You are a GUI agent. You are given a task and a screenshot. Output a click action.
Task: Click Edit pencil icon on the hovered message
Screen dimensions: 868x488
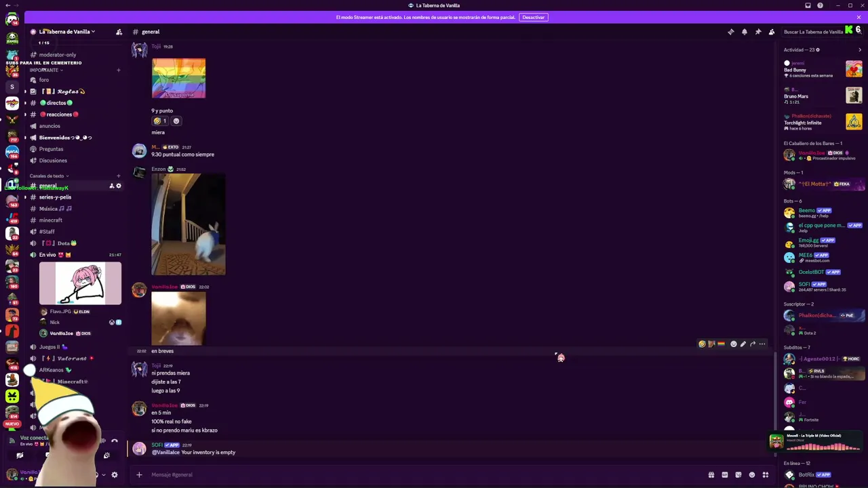click(x=743, y=344)
